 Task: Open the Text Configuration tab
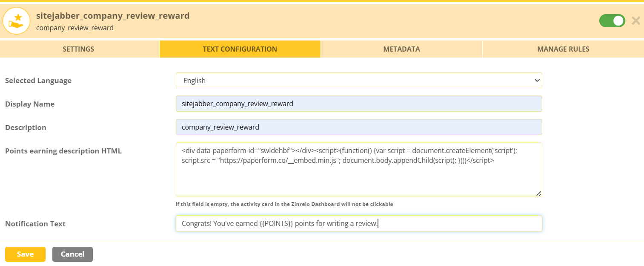(x=240, y=49)
